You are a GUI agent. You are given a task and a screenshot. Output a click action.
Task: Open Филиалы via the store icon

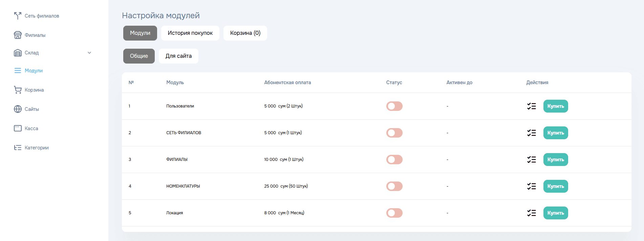coord(18,35)
